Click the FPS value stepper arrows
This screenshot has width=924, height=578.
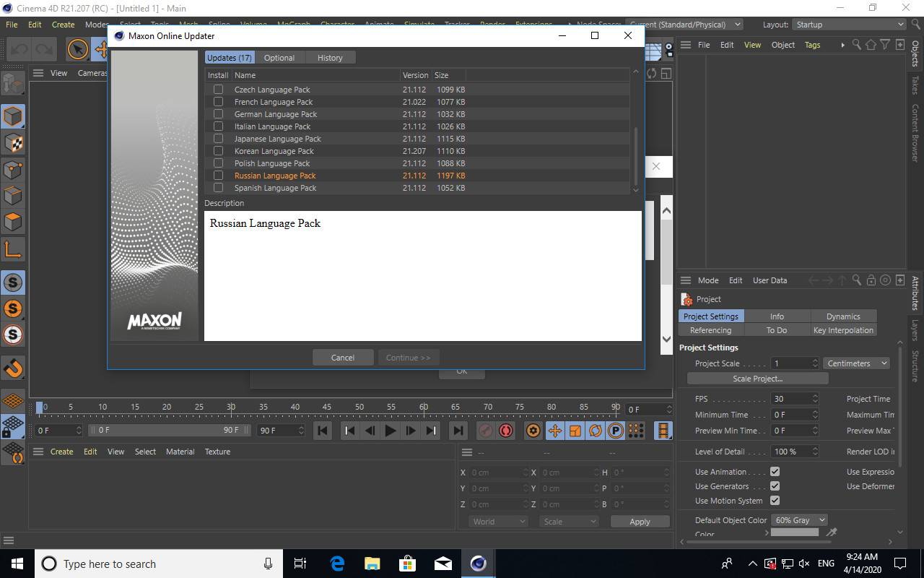(x=815, y=399)
